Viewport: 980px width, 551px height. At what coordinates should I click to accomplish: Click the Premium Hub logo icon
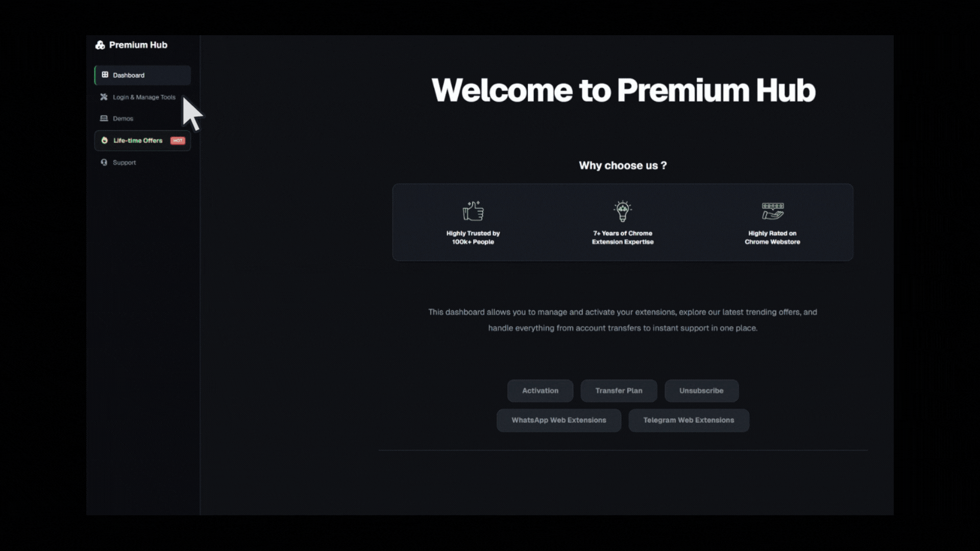(100, 45)
